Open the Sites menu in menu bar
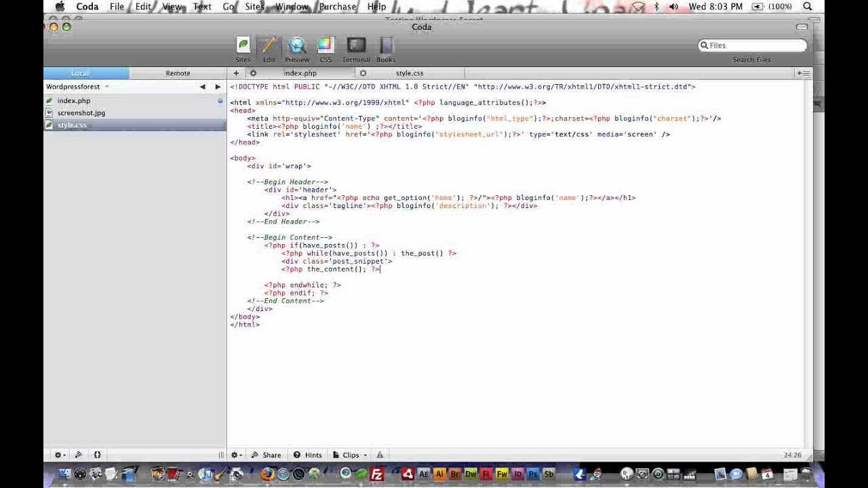Screen dimensions: 868x488 click(x=254, y=6)
